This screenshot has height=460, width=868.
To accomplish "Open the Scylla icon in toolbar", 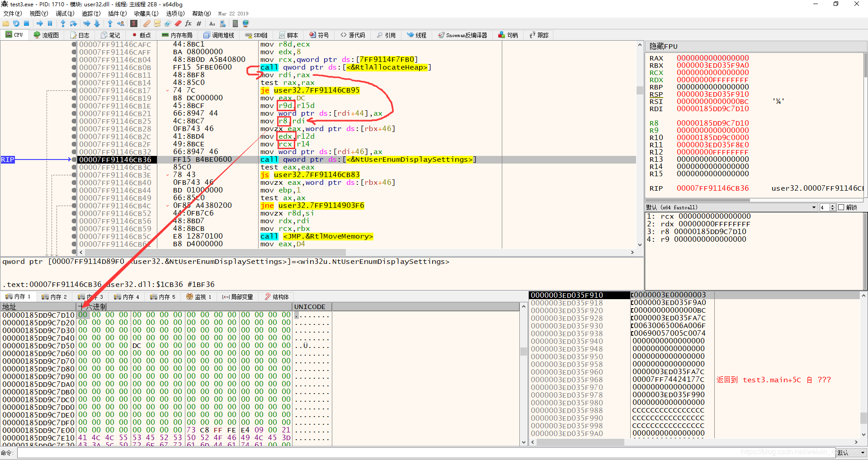I will [134, 23].
